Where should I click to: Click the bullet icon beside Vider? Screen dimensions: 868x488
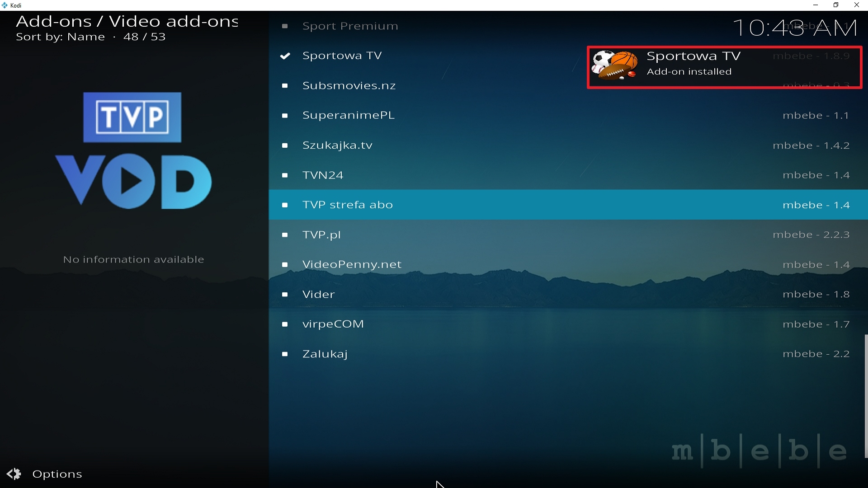point(285,295)
